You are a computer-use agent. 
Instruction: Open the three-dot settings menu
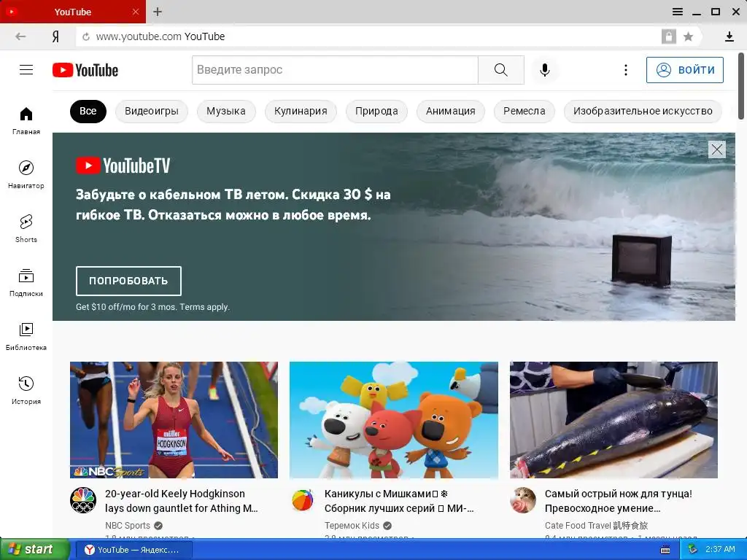pos(625,70)
